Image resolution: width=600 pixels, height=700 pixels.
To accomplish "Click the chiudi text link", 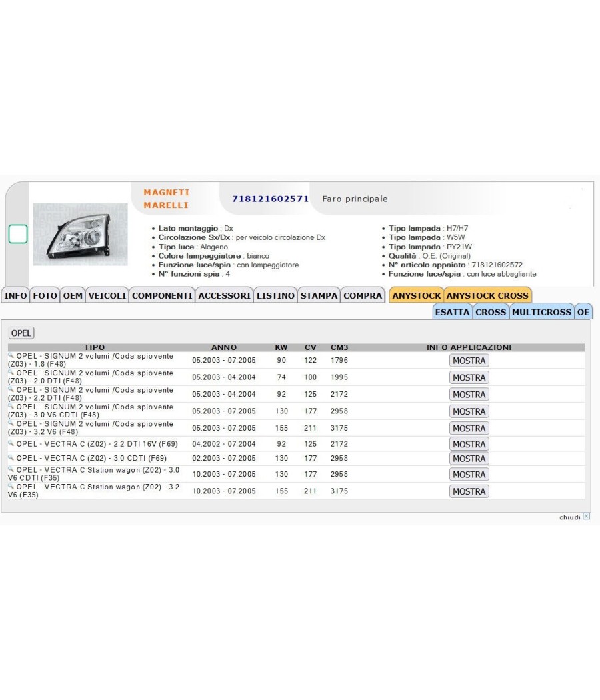I will [570, 517].
